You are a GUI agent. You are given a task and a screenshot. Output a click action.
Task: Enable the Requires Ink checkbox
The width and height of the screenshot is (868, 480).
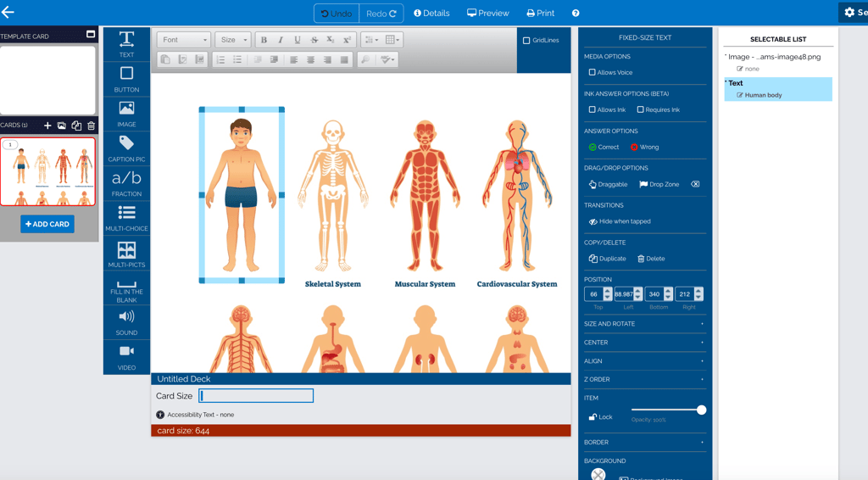pos(640,110)
